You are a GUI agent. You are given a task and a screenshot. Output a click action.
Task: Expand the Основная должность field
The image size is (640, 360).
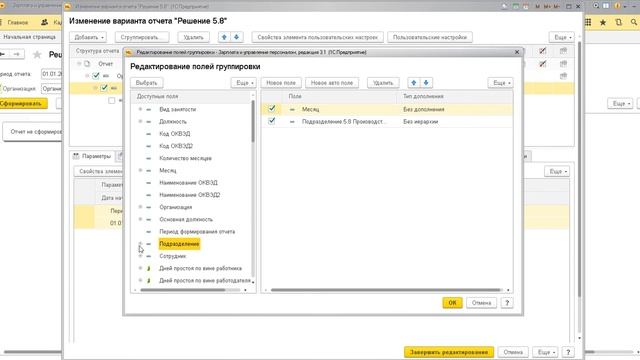(x=140, y=219)
